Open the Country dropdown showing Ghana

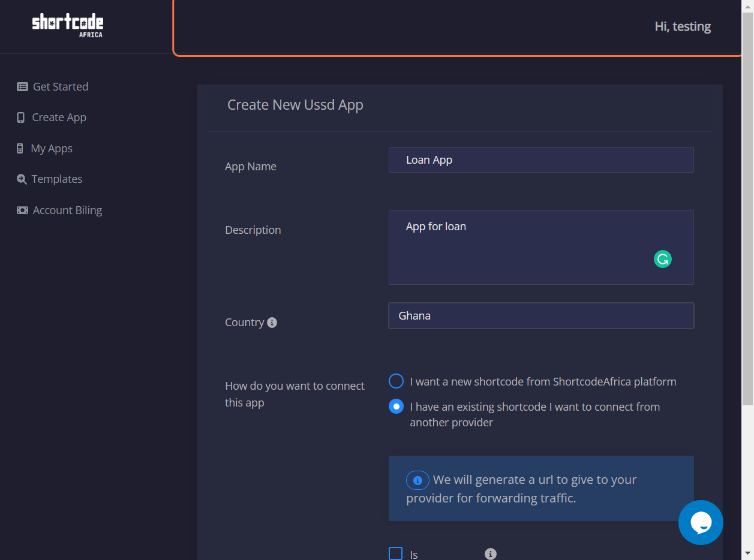541,315
